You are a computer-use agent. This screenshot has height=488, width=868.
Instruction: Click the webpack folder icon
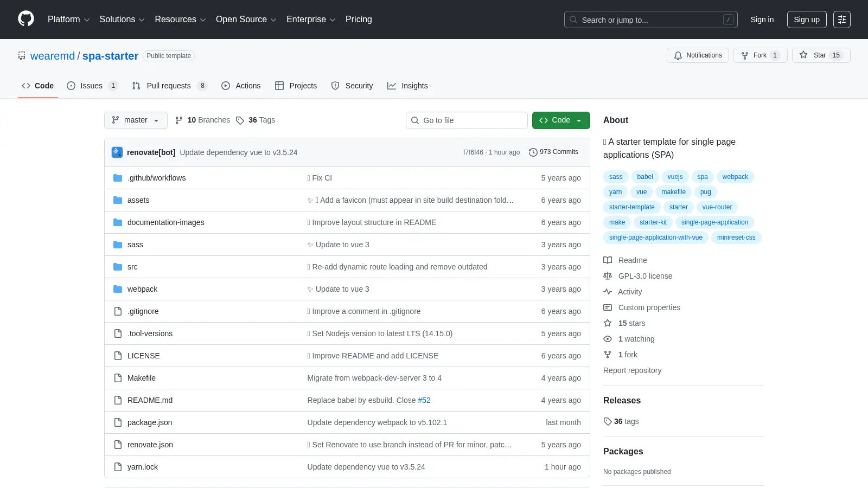[x=118, y=289]
